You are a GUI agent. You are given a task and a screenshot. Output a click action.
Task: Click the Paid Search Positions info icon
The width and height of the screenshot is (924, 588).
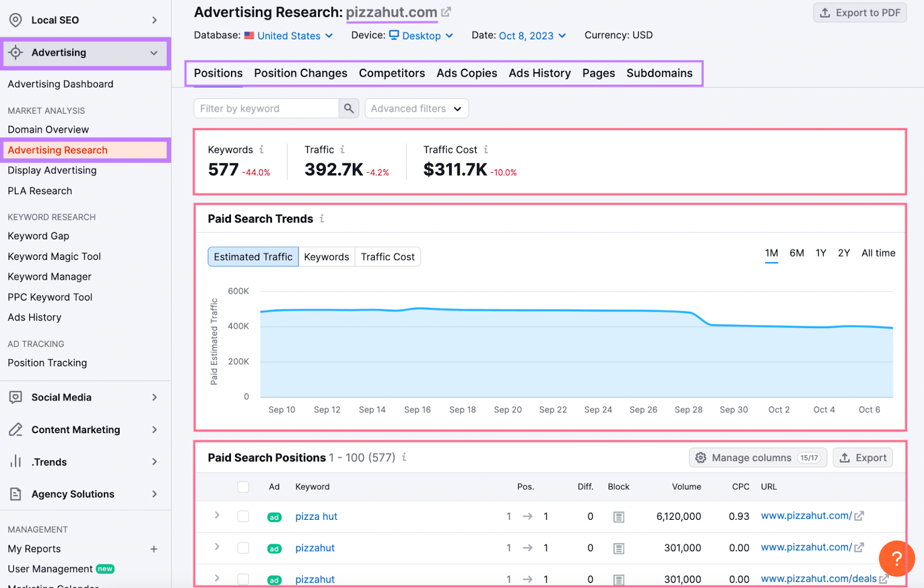(404, 457)
